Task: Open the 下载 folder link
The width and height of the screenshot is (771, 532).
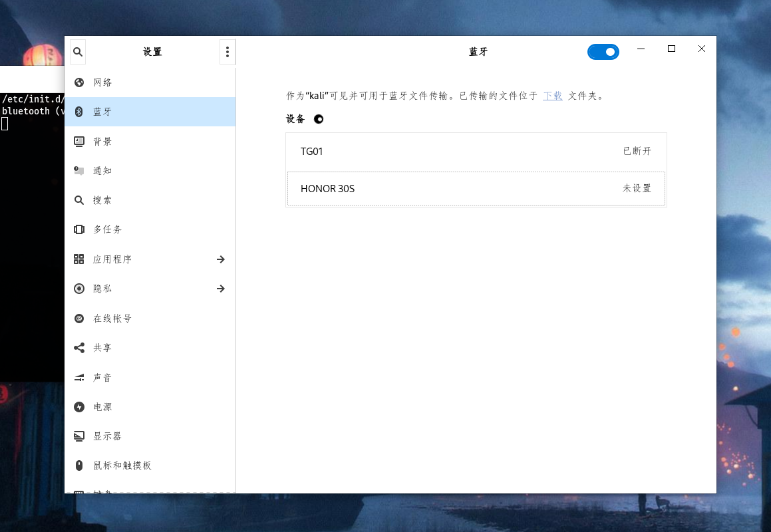Action: (x=552, y=95)
